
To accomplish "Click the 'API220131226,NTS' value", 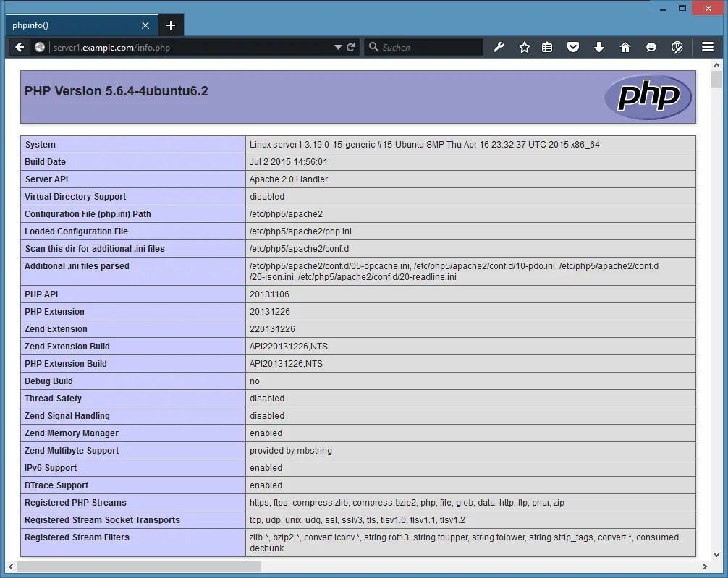I will click(x=288, y=347).
